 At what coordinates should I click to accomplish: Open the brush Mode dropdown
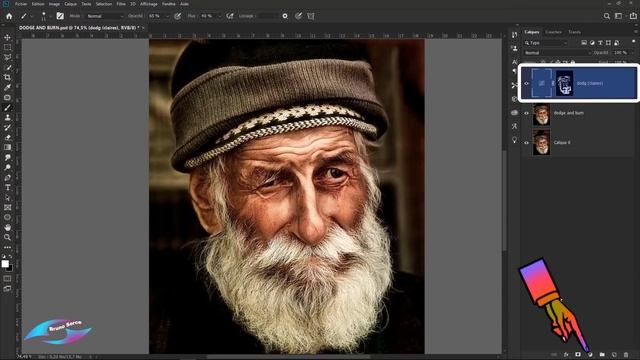[x=105, y=16]
